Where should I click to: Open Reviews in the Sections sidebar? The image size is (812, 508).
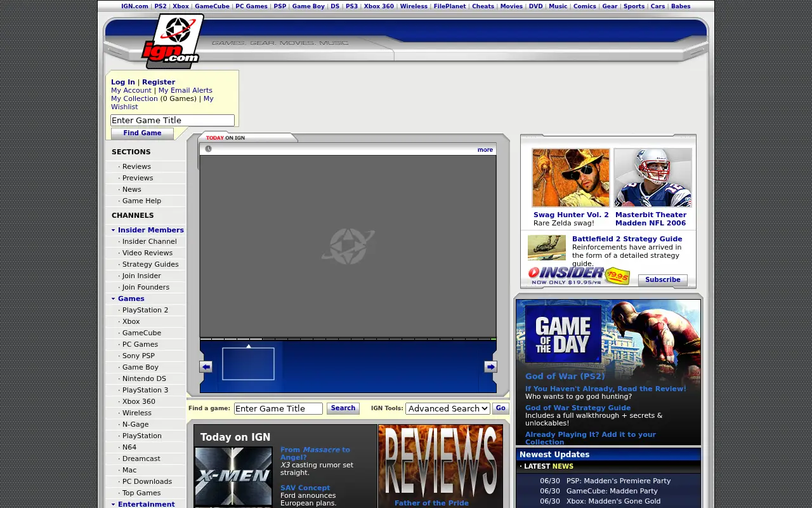click(136, 166)
